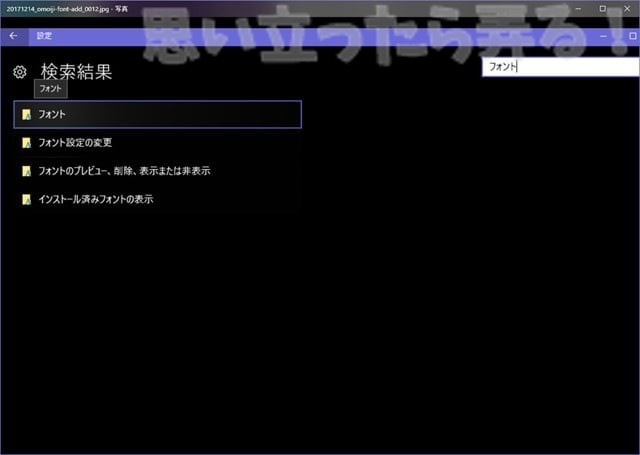Maximize the Photos app window
640x455 pixels.
point(601,8)
